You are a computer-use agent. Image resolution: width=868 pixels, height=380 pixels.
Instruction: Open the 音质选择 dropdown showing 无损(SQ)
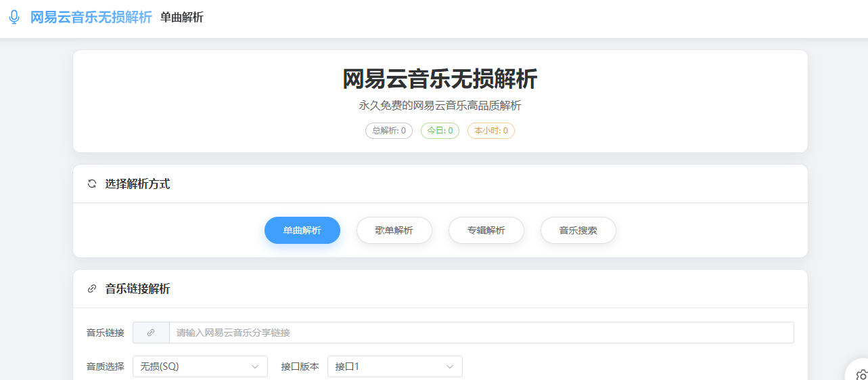[x=200, y=366]
